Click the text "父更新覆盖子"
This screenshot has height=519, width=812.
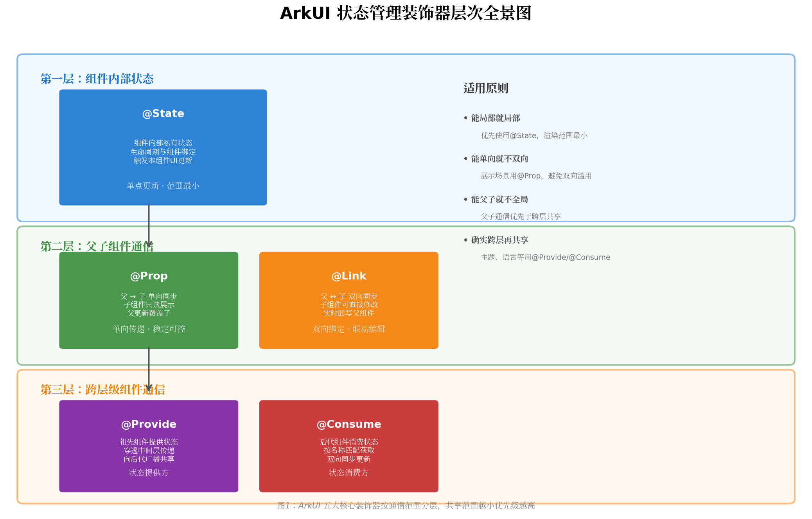click(149, 313)
